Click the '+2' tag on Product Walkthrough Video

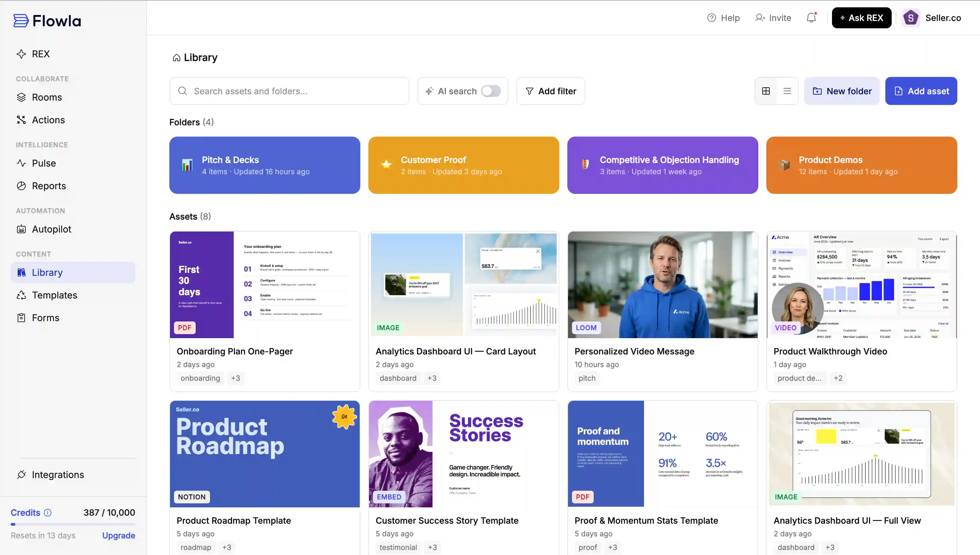[x=838, y=378]
